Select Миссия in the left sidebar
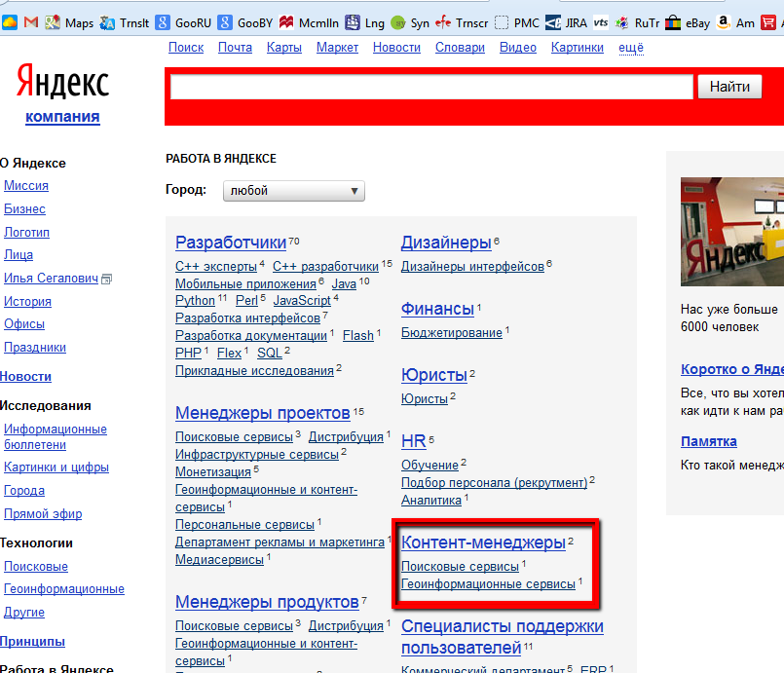 tap(26, 186)
